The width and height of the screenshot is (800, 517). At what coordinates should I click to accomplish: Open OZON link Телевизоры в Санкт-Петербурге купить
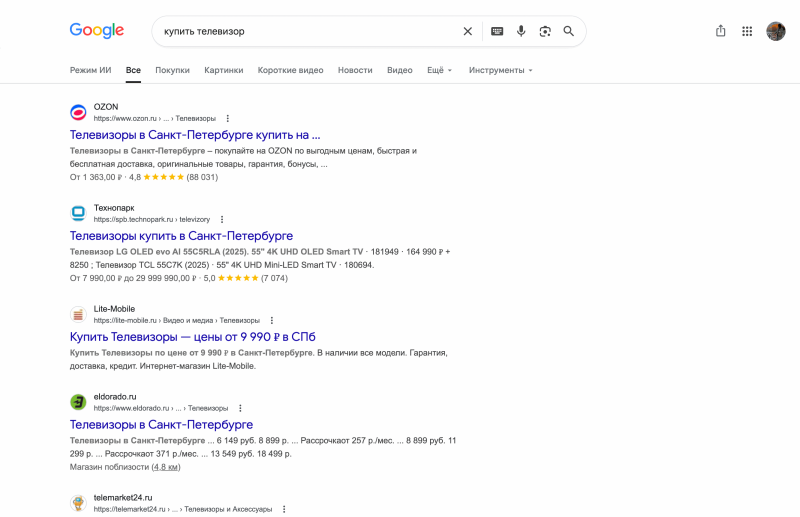[195, 135]
